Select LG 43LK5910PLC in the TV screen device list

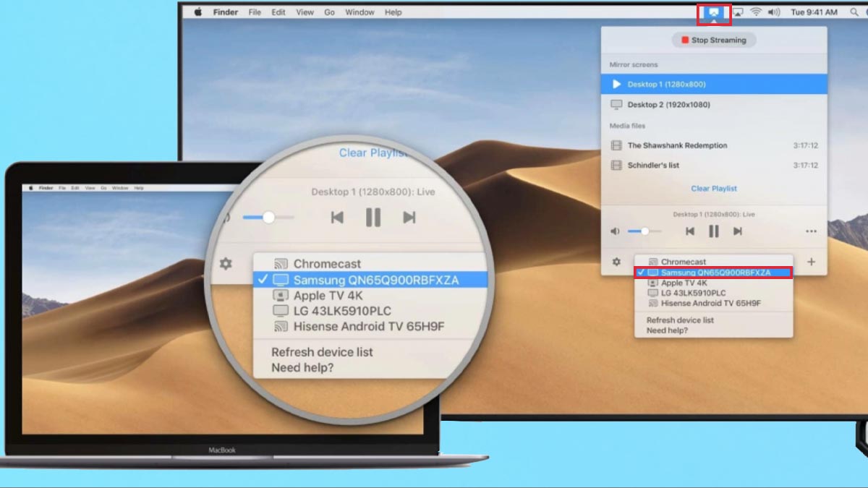pos(713,293)
